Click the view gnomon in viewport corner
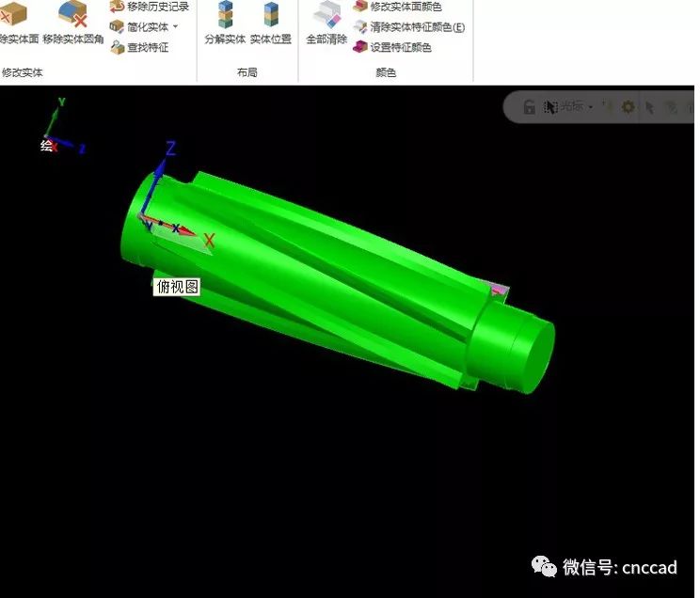Screen dimensions: 700x598 [x=62, y=126]
